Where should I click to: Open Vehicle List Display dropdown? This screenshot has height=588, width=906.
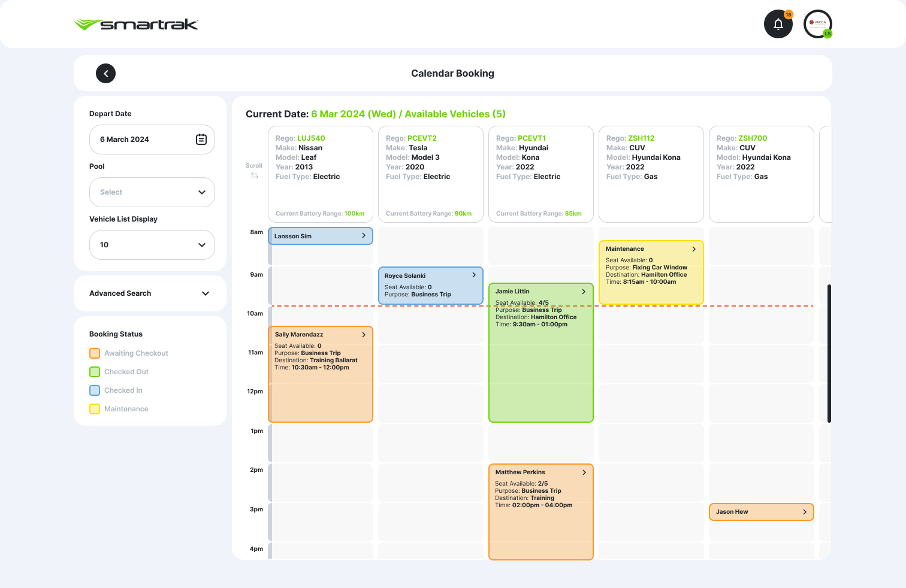(152, 245)
